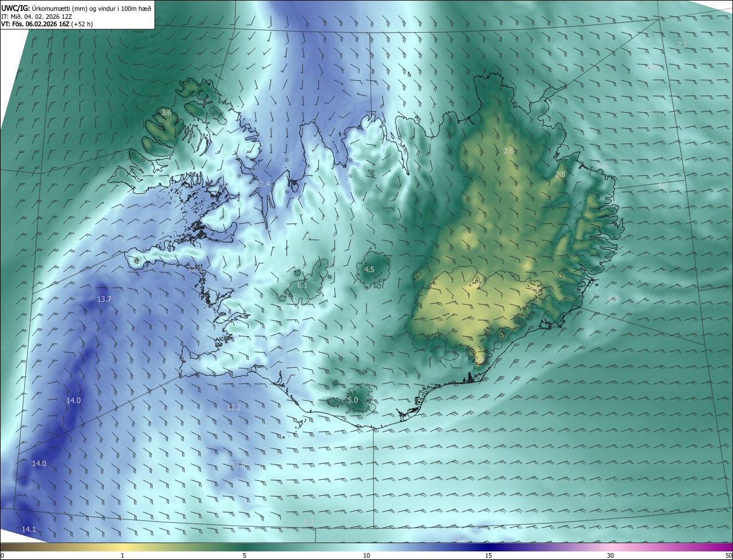Click the 12.2 value label

tap(234, 407)
